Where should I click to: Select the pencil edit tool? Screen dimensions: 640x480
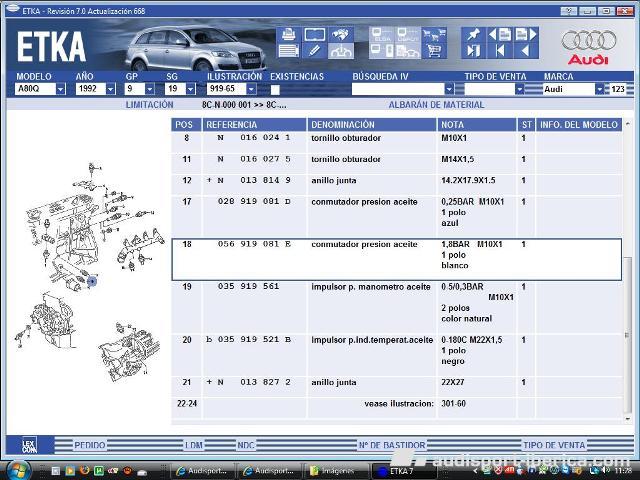(x=315, y=51)
